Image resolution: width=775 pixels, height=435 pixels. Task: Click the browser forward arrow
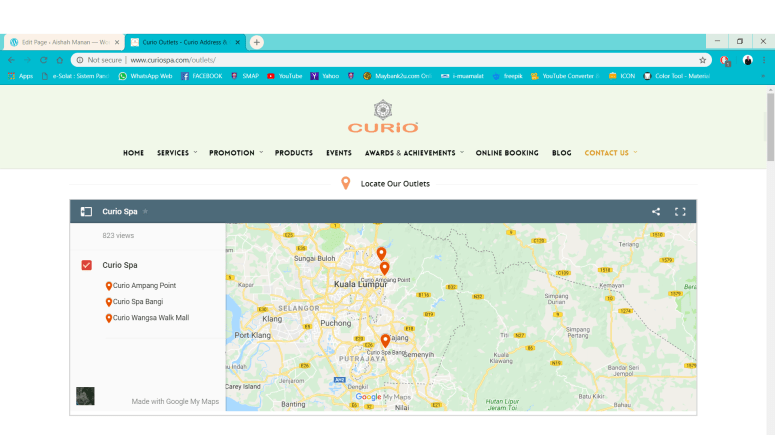point(28,60)
